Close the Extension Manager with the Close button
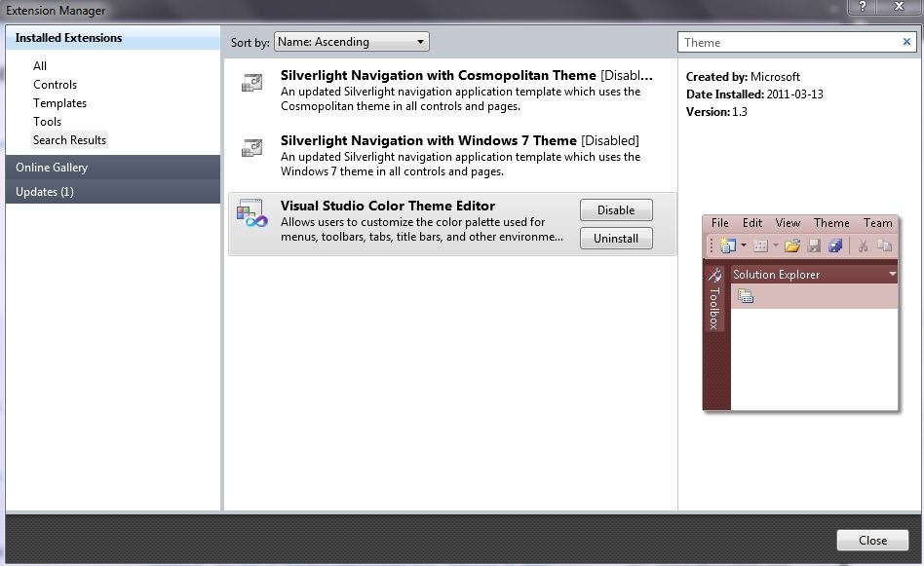Viewport: 924px width, 566px height. click(872, 540)
